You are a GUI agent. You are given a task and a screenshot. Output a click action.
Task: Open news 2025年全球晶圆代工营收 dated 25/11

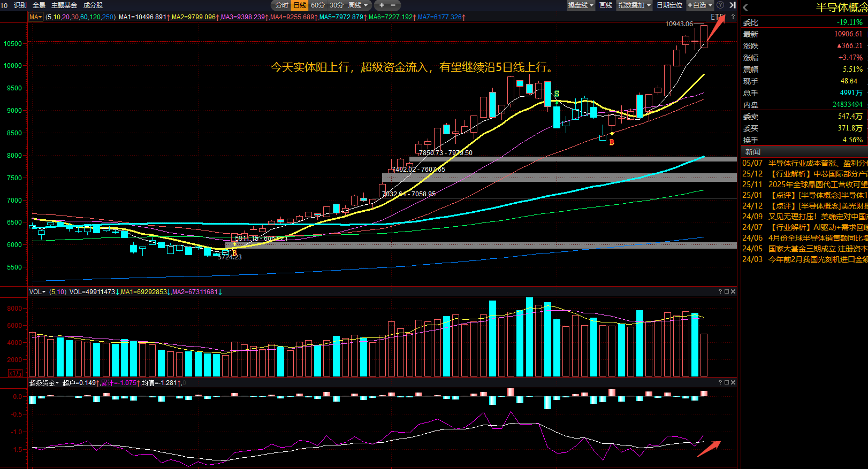point(804,184)
